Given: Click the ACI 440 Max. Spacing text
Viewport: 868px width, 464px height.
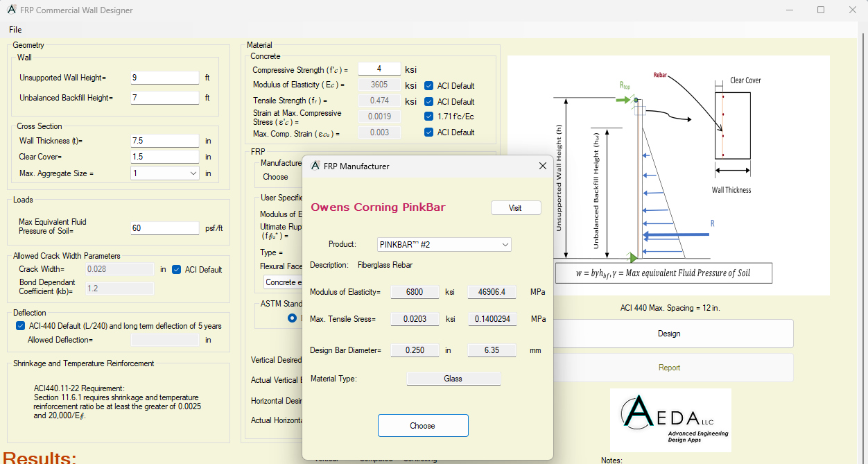Looking at the screenshot, I should [x=669, y=307].
